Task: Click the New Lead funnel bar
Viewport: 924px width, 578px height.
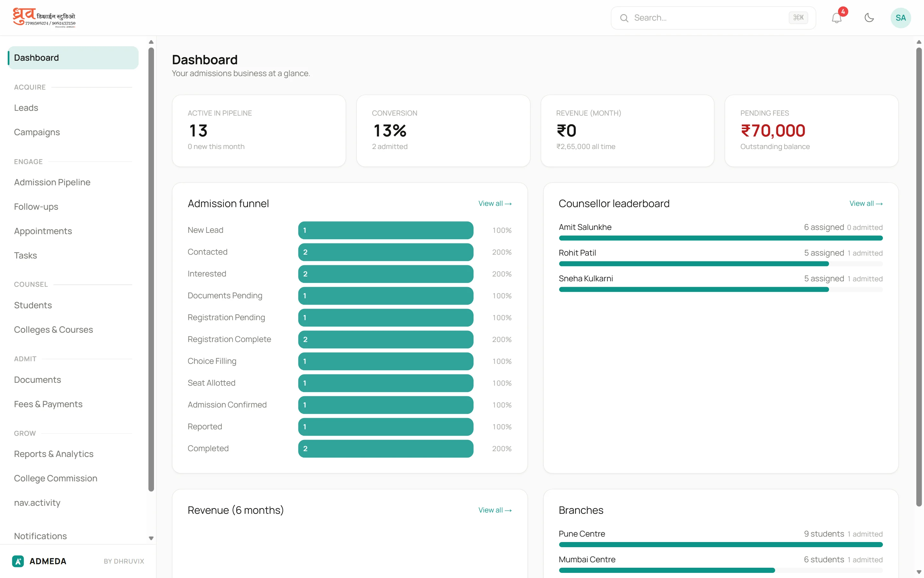Action: [386, 230]
